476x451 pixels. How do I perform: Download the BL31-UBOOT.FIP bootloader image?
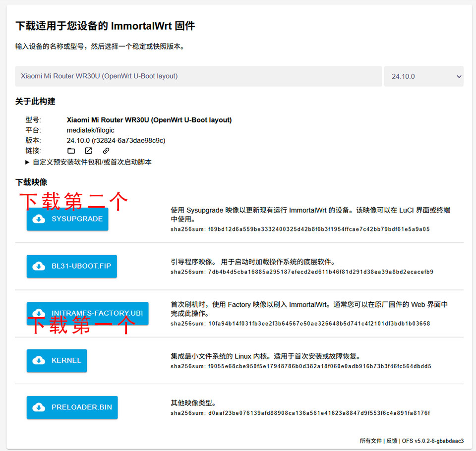pos(71,266)
